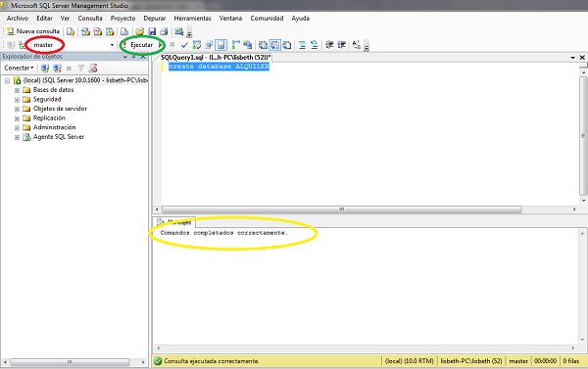Increase the indent of the selection
This screenshot has height=369, width=588.
pyautogui.click(x=341, y=45)
